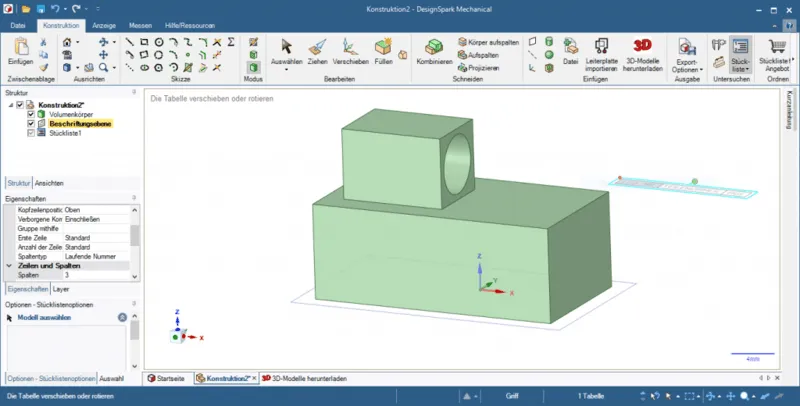Switch to 3D mode icon in Modus
Viewport: 800px width, 406px height.
pyautogui.click(x=254, y=67)
